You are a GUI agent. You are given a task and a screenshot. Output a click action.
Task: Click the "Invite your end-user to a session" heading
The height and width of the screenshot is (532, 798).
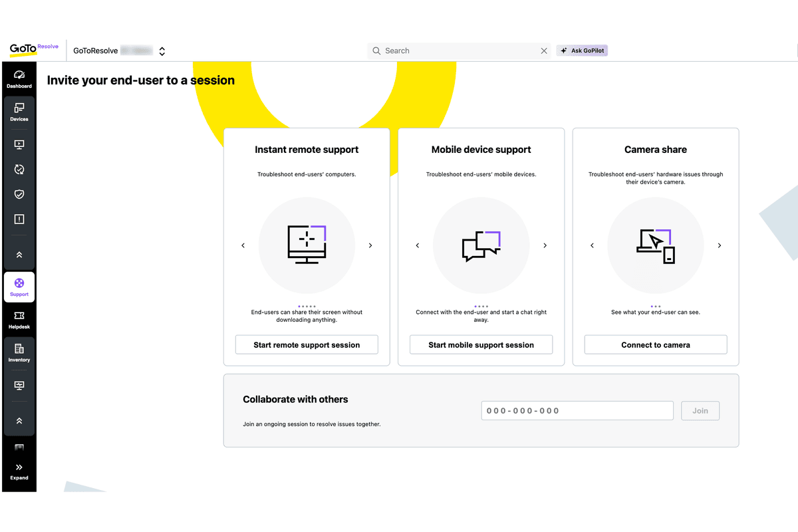pyautogui.click(x=141, y=80)
